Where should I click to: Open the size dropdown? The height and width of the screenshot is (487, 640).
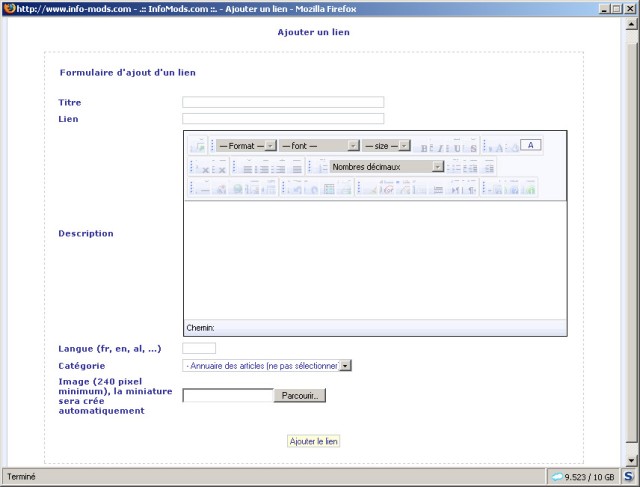[x=386, y=146]
